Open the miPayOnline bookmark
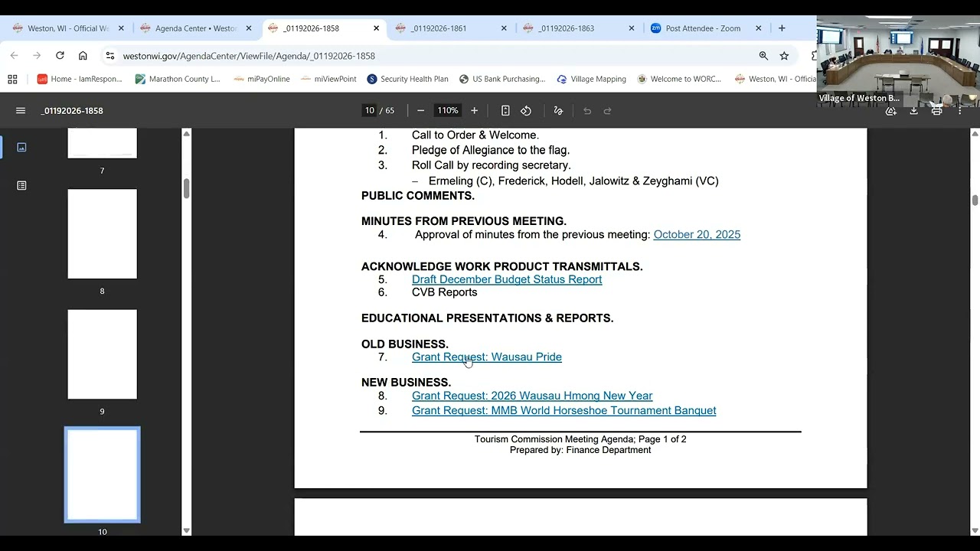980x551 pixels. (262, 79)
